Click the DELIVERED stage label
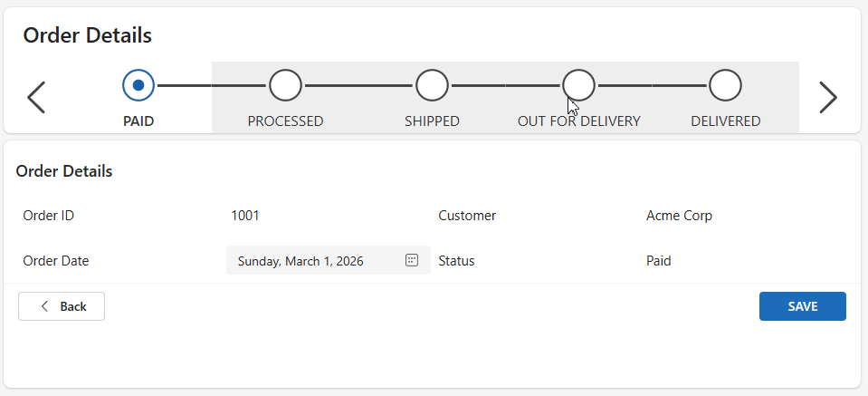868x396 pixels. tap(725, 121)
